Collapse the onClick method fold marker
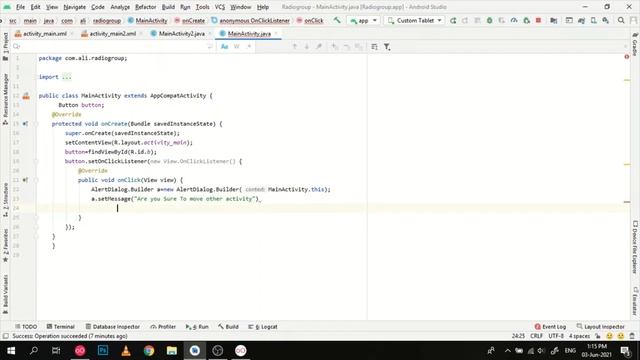This screenshot has height=360, width=640. 36,180
